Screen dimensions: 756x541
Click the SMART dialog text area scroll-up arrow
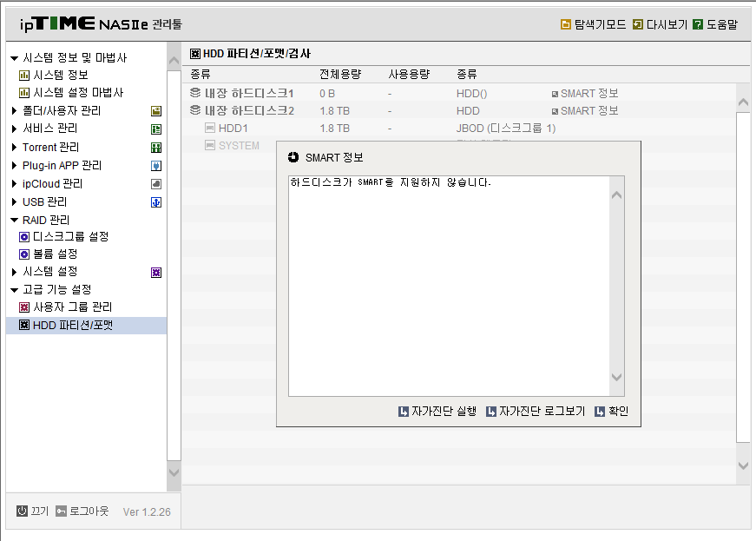(616, 195)
